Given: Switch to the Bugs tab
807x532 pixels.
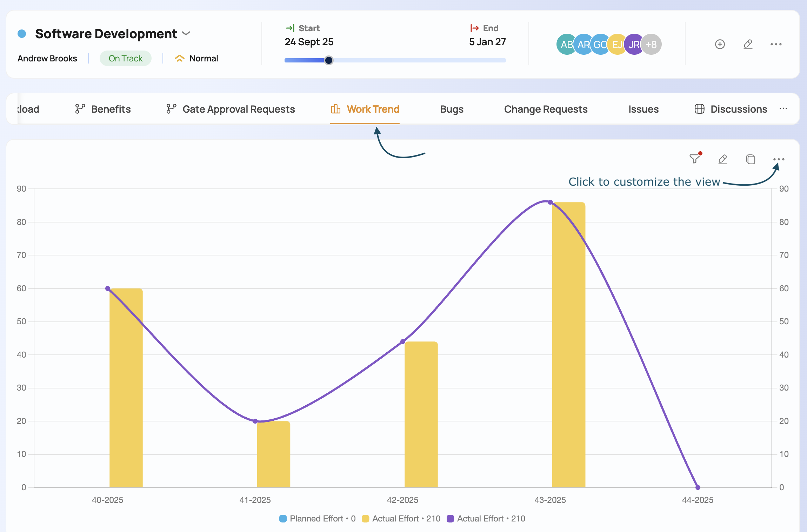Looking at the screenshot, I should click(x=452, y=109).
